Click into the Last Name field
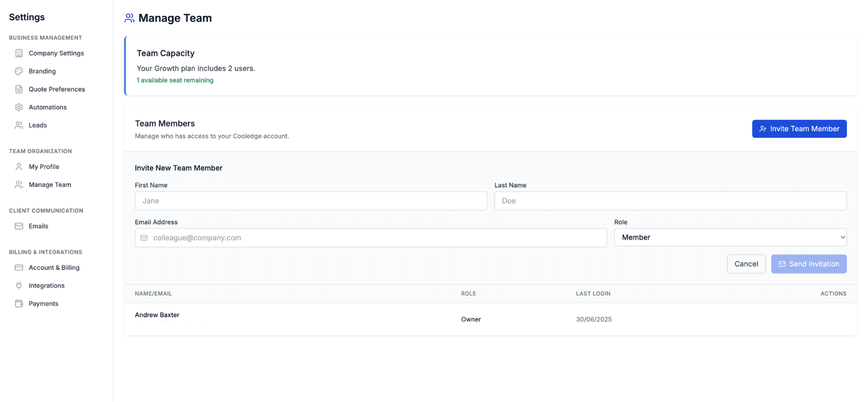 [670, 201]
